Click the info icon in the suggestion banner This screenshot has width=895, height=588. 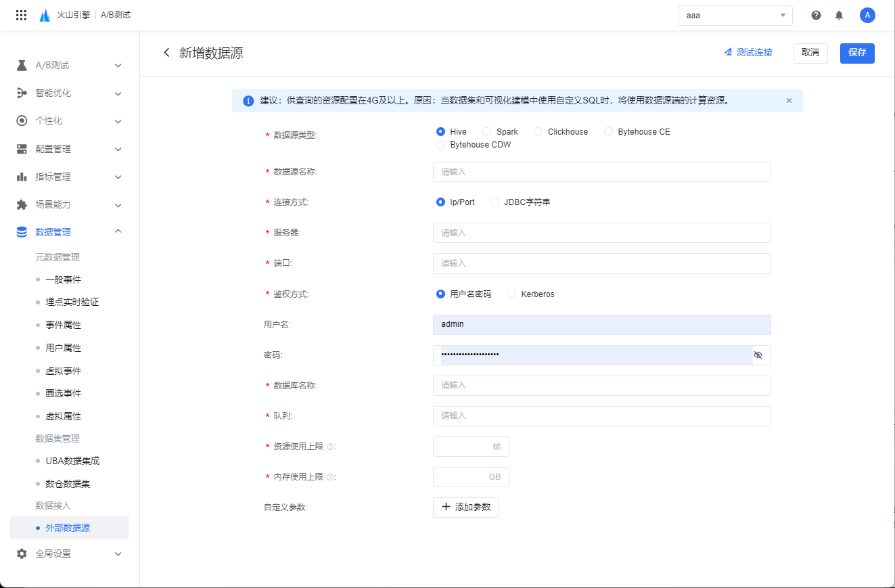click(x=248, y=101)
